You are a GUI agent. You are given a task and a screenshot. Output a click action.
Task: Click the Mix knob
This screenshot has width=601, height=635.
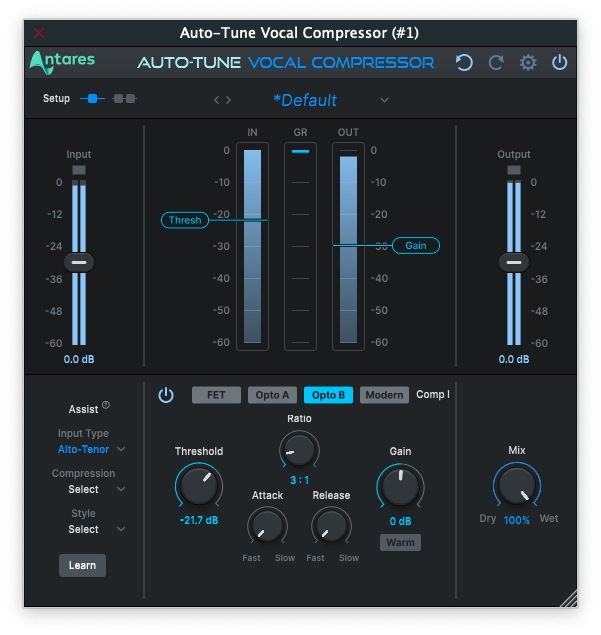pos(517,485)
